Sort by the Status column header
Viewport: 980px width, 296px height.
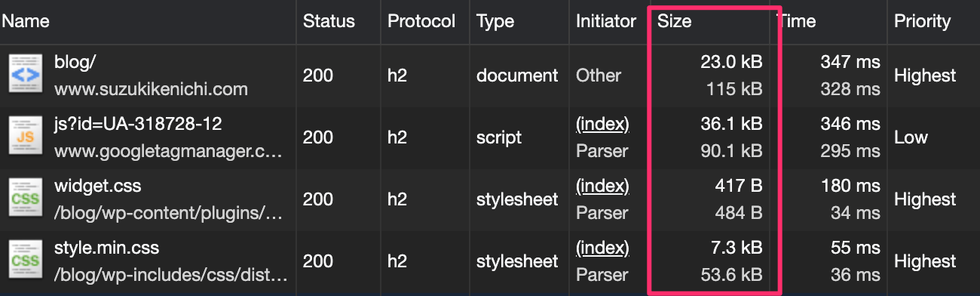[x=329, y=21]
